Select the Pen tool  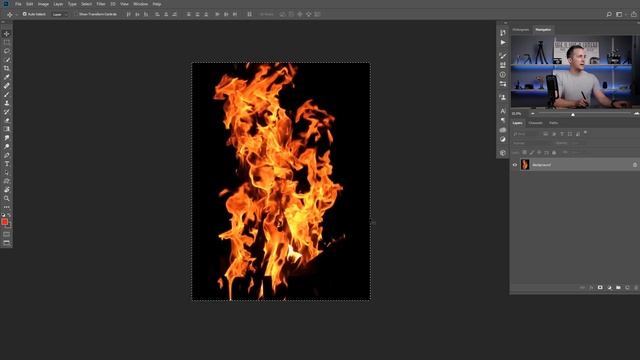(7, 155)
